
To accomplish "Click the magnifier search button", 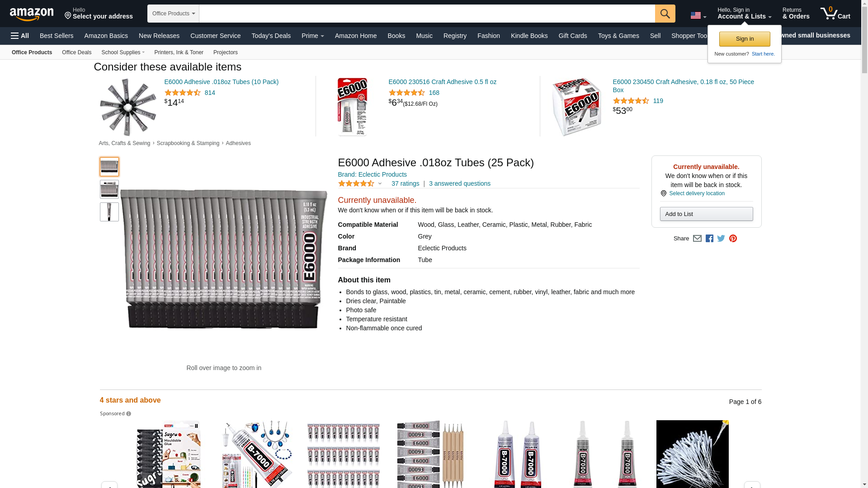I will click(x=665, y=14).
